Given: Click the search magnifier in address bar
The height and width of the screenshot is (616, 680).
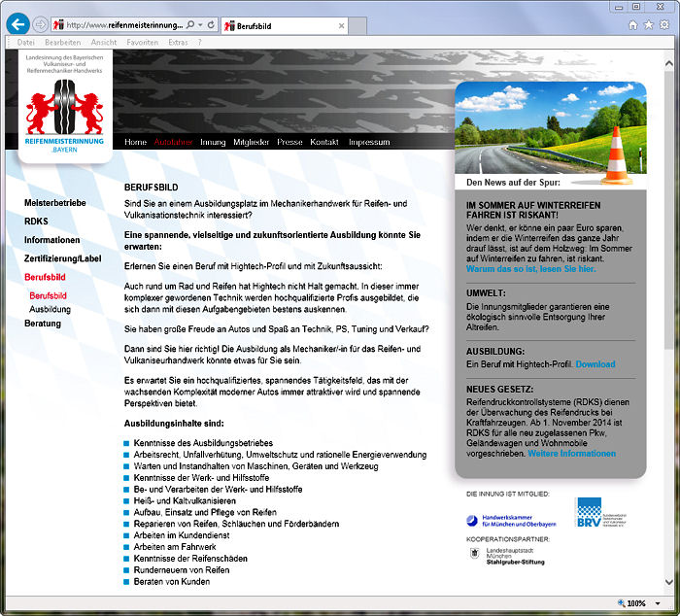Looking at the screenshot, I should (x=190, y=25).
